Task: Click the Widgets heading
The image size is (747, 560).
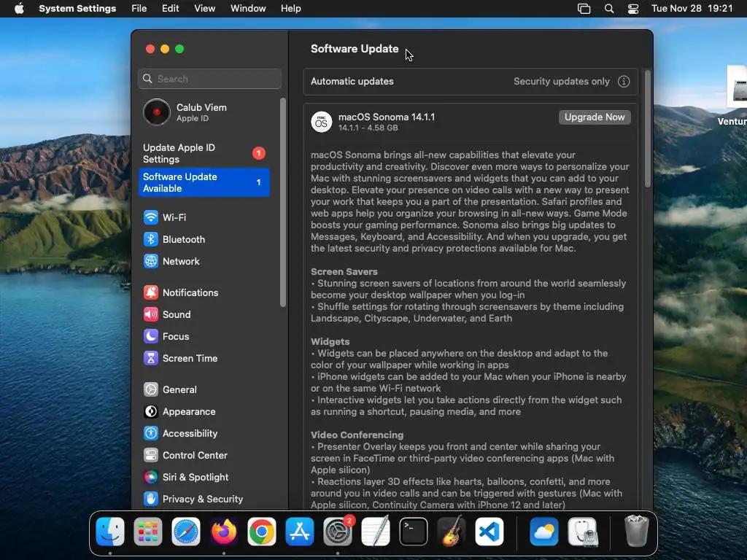Action: click(x=330, y=341)
